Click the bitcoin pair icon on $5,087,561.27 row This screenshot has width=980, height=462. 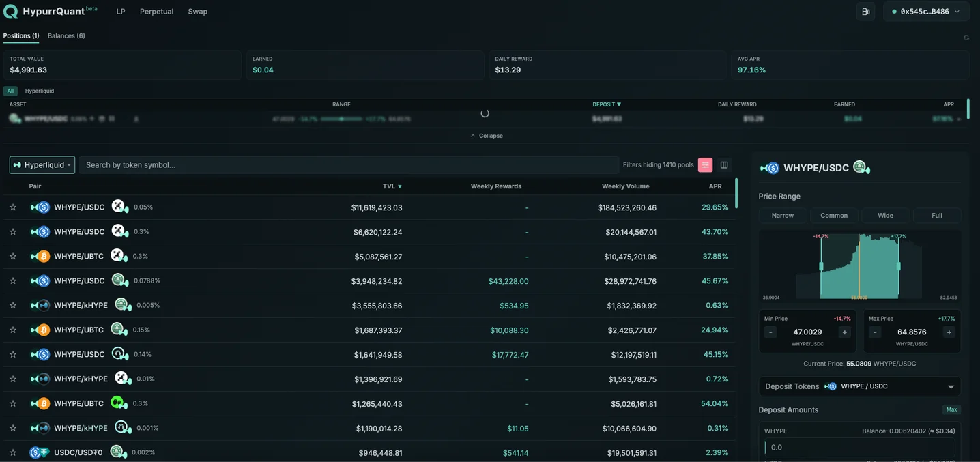pos(40,257)
